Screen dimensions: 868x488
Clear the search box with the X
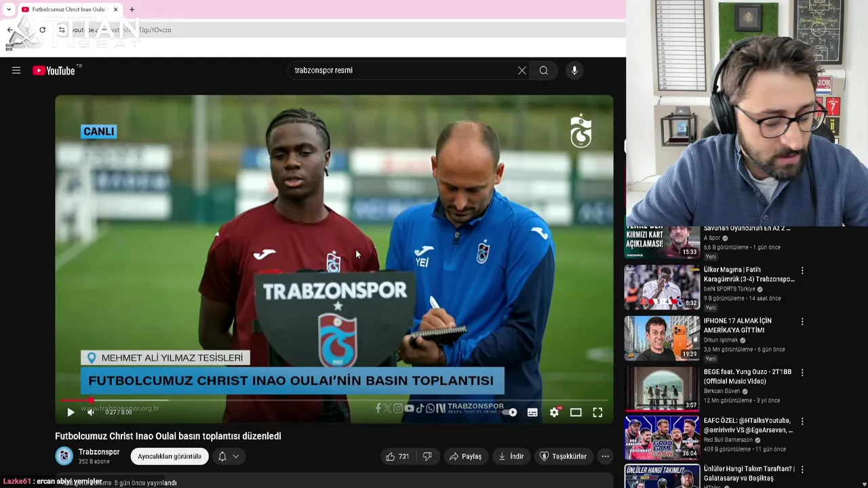coord(522,70)
